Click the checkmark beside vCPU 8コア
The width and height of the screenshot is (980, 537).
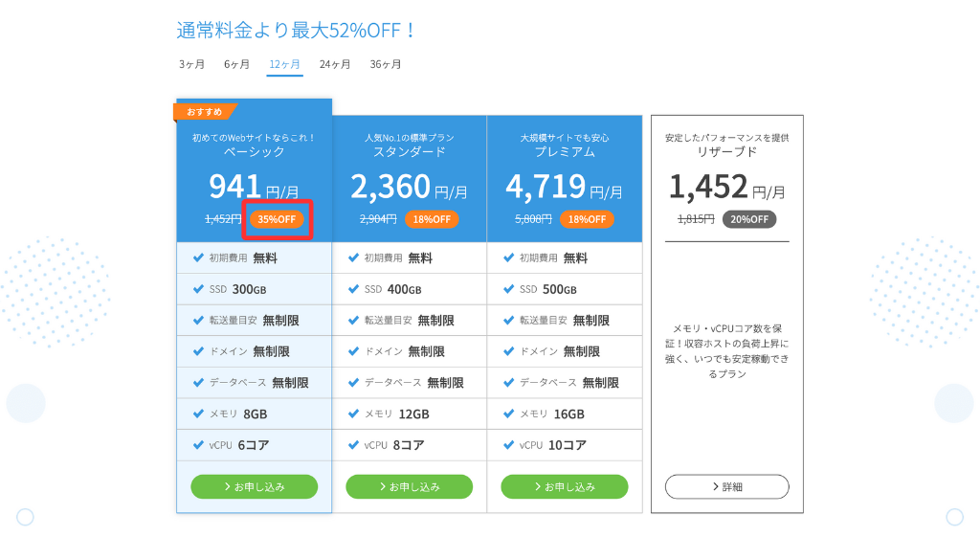[353, 444]
